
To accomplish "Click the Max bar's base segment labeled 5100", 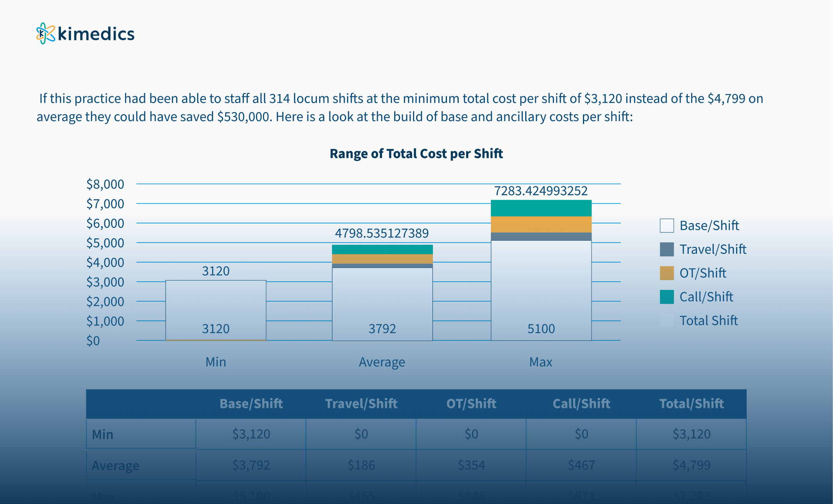I will pos(541,290).
